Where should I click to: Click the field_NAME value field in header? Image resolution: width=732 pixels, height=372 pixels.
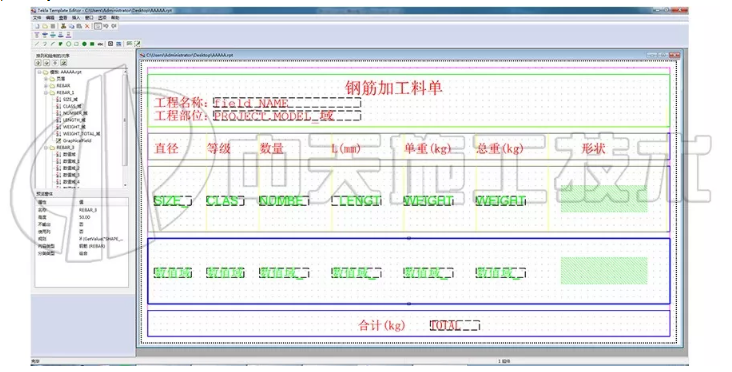pyautogui.click(x=287, y=103)
